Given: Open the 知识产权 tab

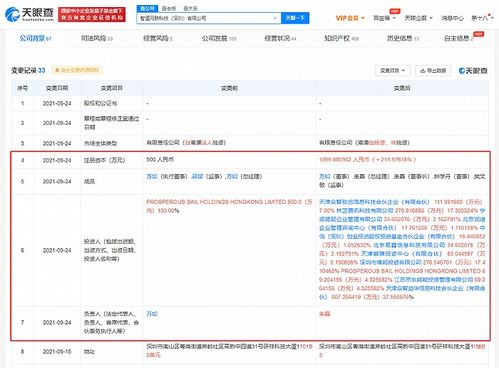Looking at the screenshot, I should (341, 38).
